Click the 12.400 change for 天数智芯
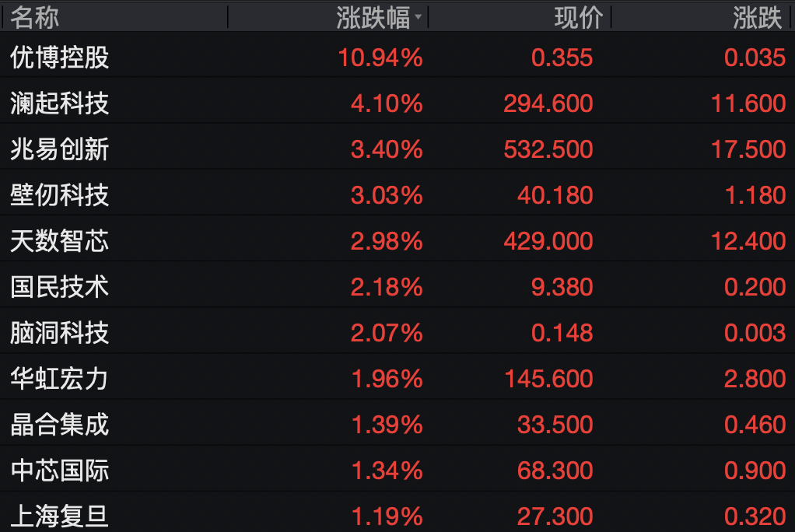 [748, 241]
